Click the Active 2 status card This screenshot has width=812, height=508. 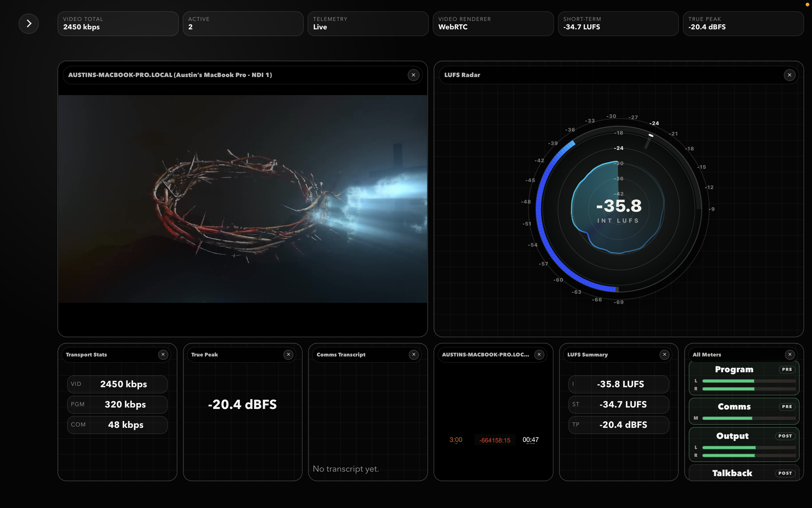pos(243,23)
